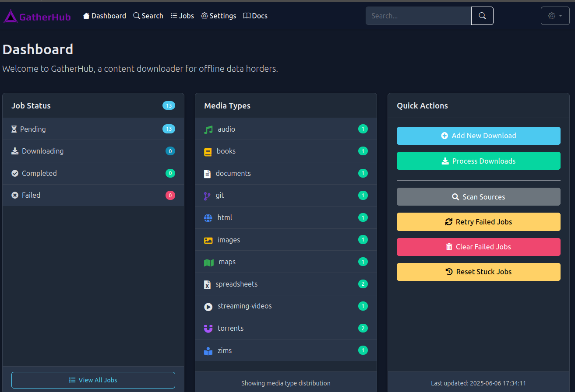Navigate to the Docs page
Viewport: 575px width, 392px height.
(x=255, y=15)
